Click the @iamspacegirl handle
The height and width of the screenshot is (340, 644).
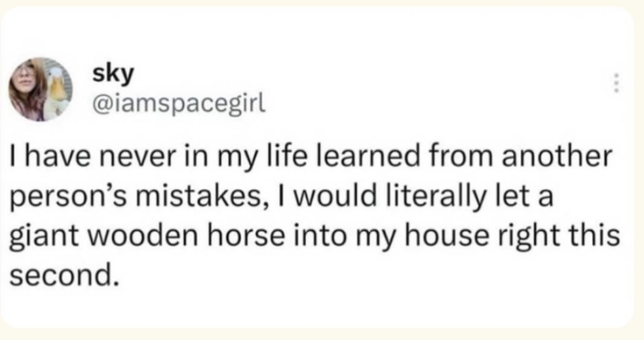180,104
